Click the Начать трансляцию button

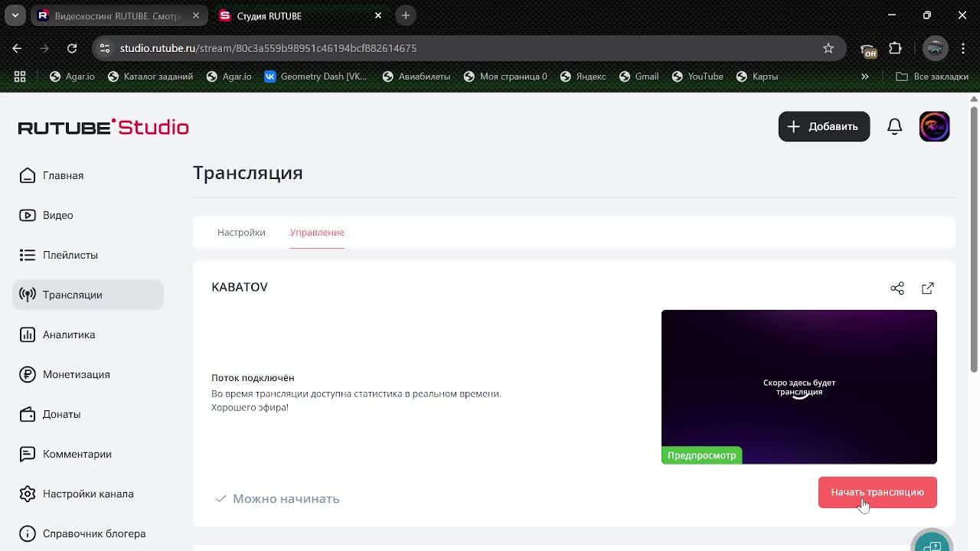[877, 492]
